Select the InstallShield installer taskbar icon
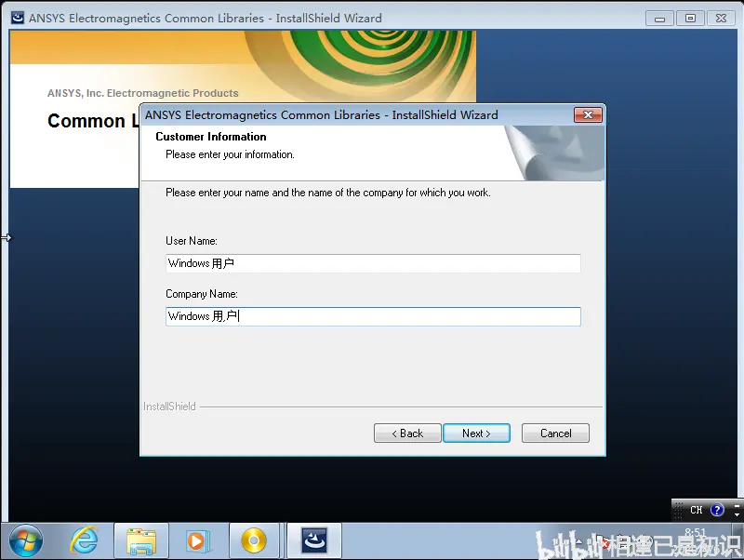The image size is (744, 560). (x=314, y=541)
